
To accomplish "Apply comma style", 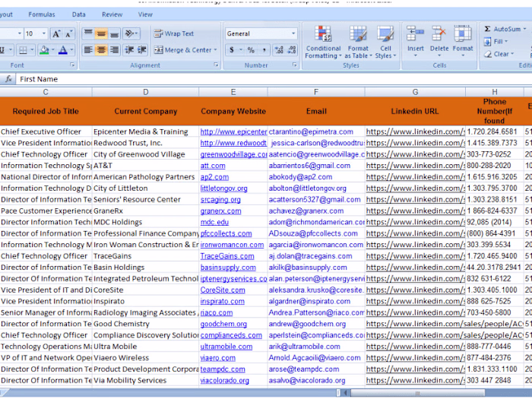I will tap(264, 50).
